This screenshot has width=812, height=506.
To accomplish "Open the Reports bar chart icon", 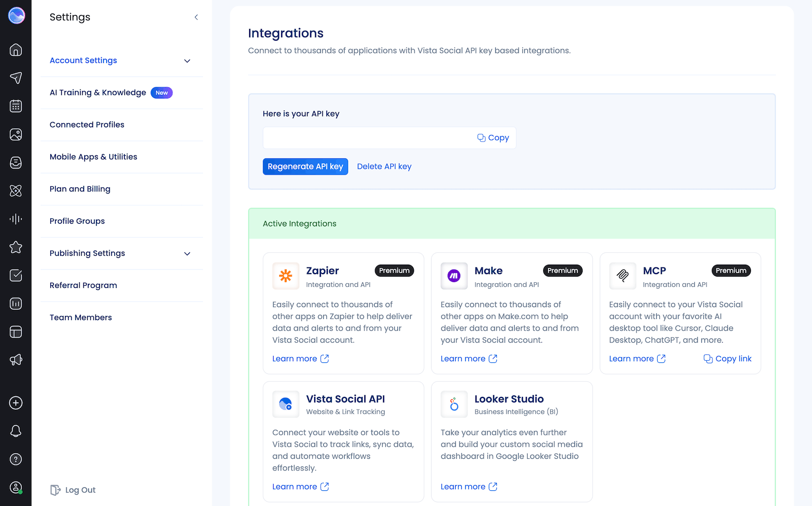I will tap(16, 303).
